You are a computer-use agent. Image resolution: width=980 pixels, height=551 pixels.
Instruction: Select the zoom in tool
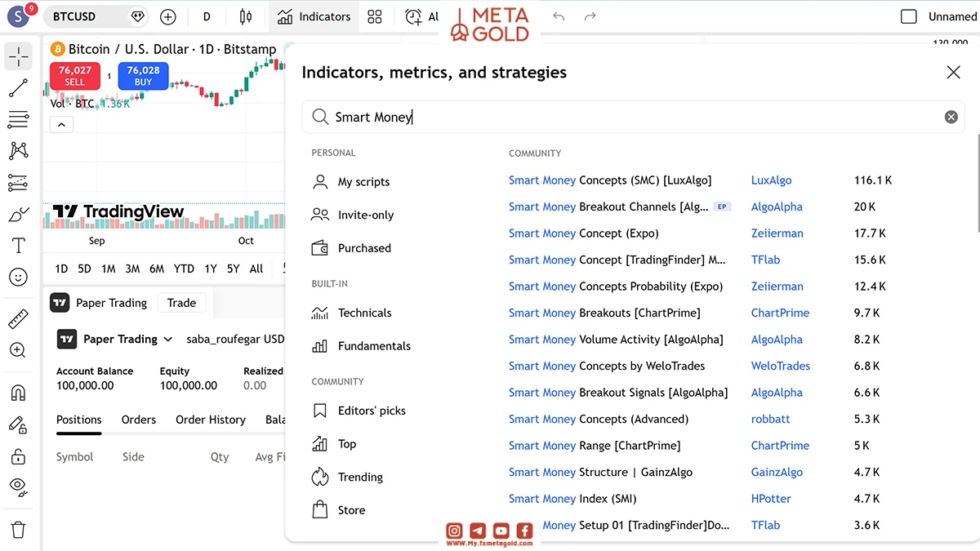coord(18,350)
